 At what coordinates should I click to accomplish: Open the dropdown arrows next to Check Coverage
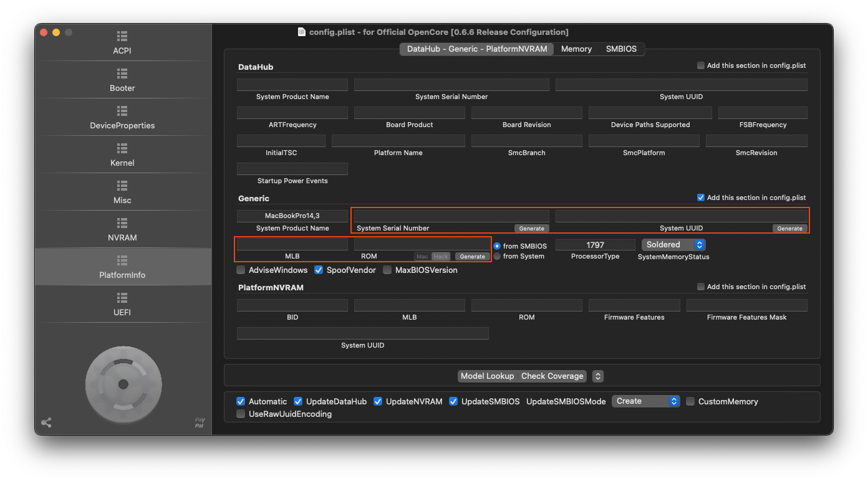coord(597,376)
